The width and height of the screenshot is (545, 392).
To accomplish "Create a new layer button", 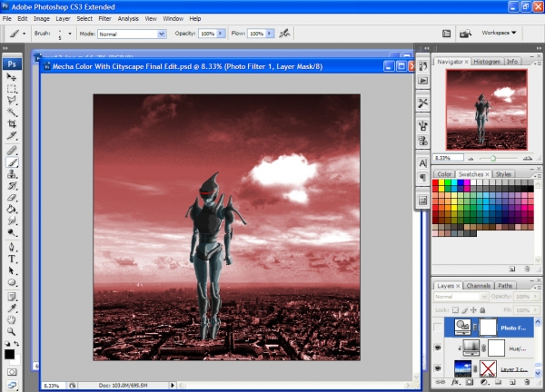I will 512,382.
